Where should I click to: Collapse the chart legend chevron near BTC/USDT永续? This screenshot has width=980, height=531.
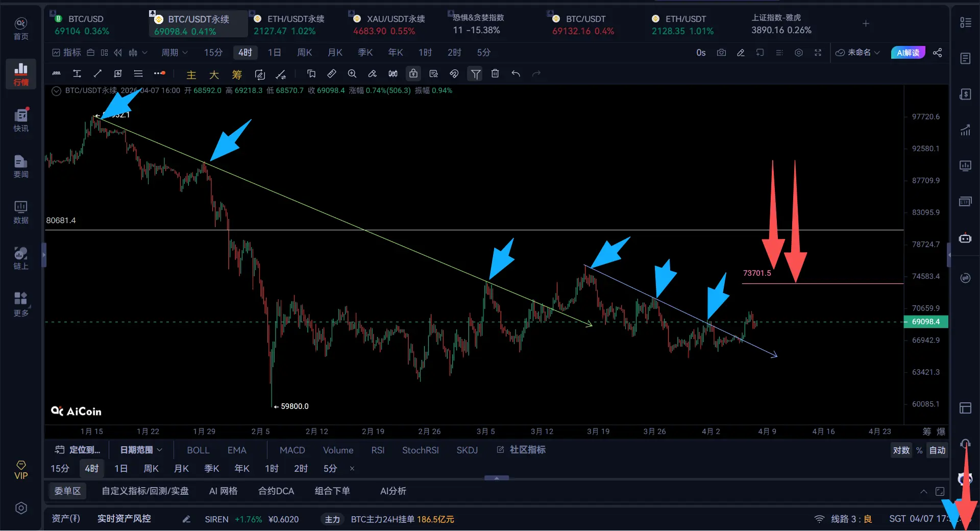(x=56, y=91)
